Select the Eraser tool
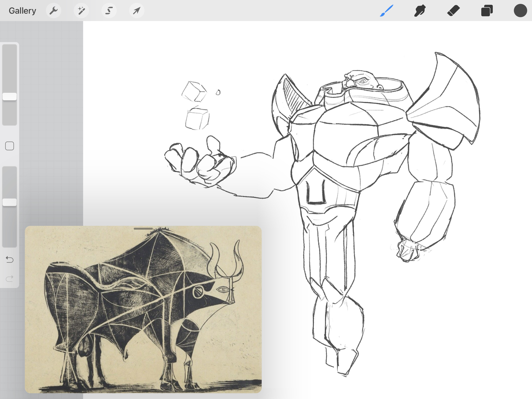532x399 pixels. (453, 11)
